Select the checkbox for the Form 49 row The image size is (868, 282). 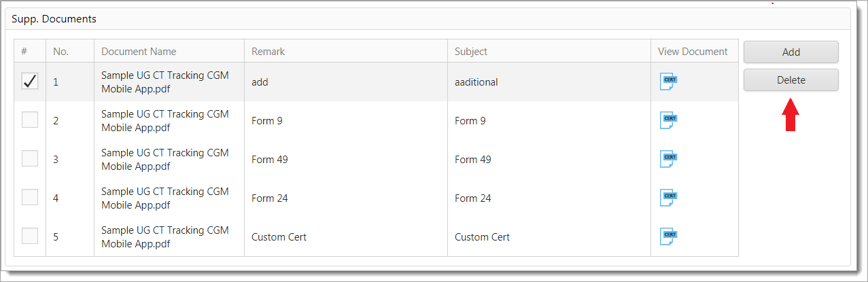(30, 159)
